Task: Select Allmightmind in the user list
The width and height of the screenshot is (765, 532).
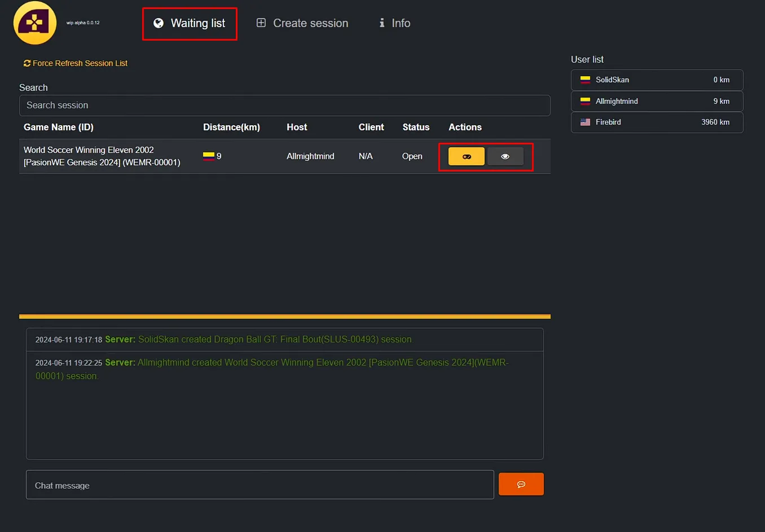Action: click(657, 102)
